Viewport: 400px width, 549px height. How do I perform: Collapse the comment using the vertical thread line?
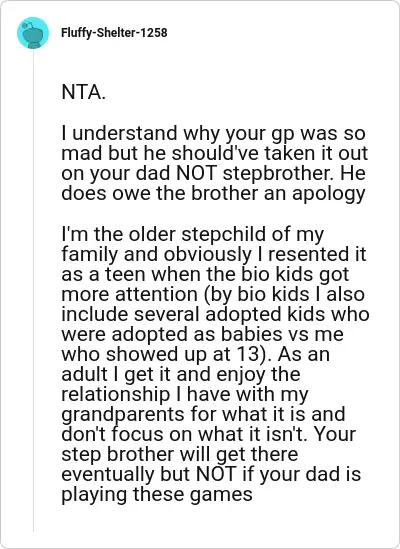click(34, 292)
